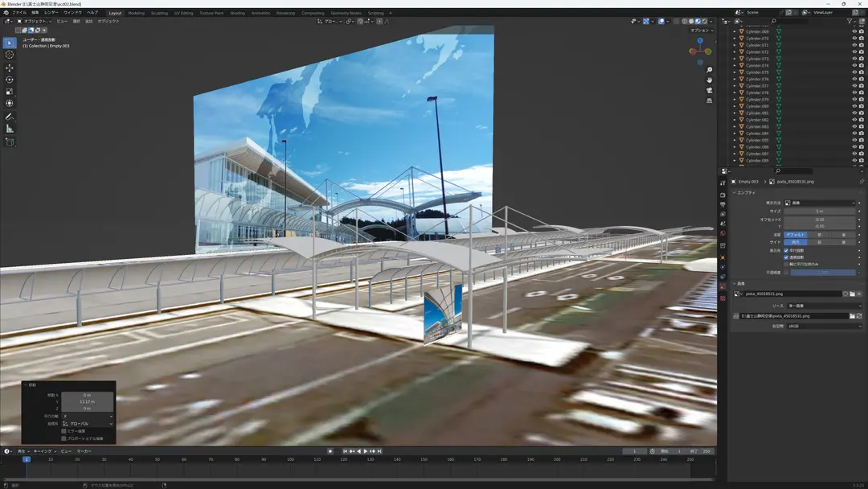
Task: Expand Cylinder.070 in the outliner
Action: coord(735,39)
